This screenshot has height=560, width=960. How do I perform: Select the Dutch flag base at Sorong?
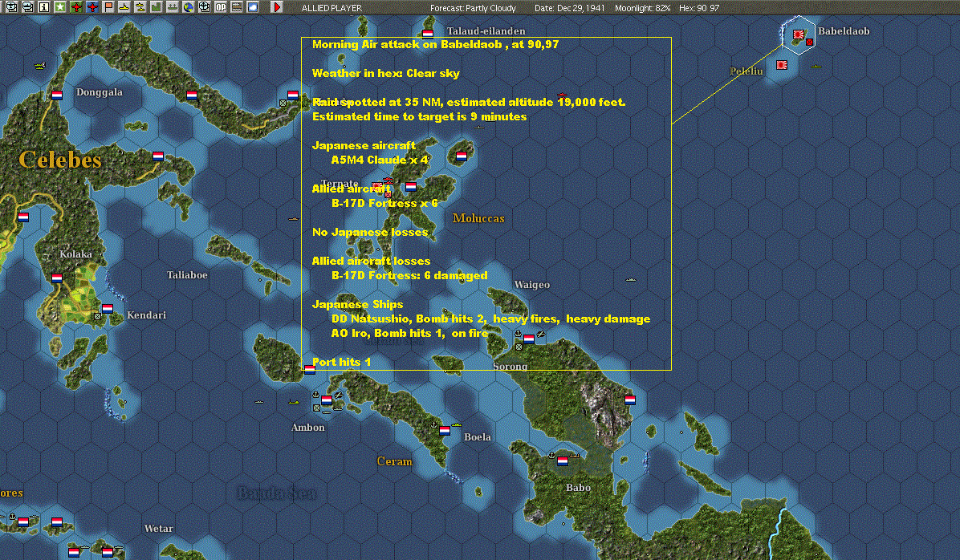[529, 339]
